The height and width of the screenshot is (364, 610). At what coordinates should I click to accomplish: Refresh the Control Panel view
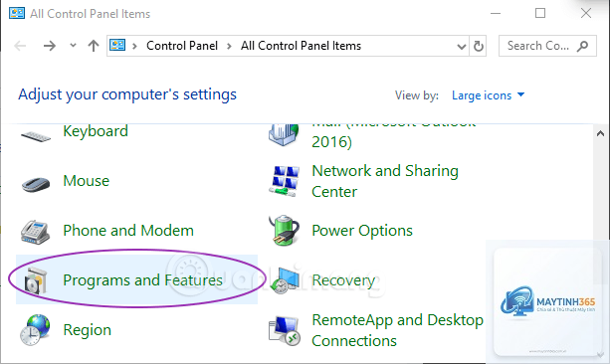(x=478, y=46)
